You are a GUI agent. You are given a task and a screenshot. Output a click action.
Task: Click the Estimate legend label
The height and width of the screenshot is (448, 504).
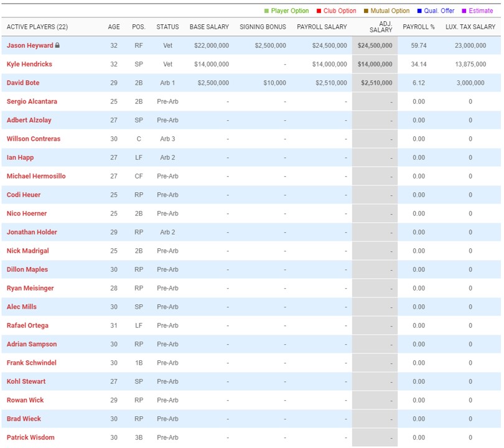click(481, 11)
